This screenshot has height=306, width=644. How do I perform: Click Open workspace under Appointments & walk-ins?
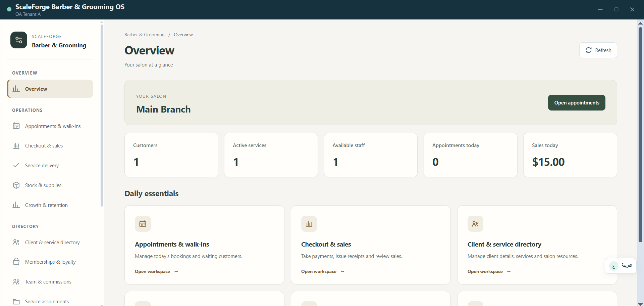156,271
